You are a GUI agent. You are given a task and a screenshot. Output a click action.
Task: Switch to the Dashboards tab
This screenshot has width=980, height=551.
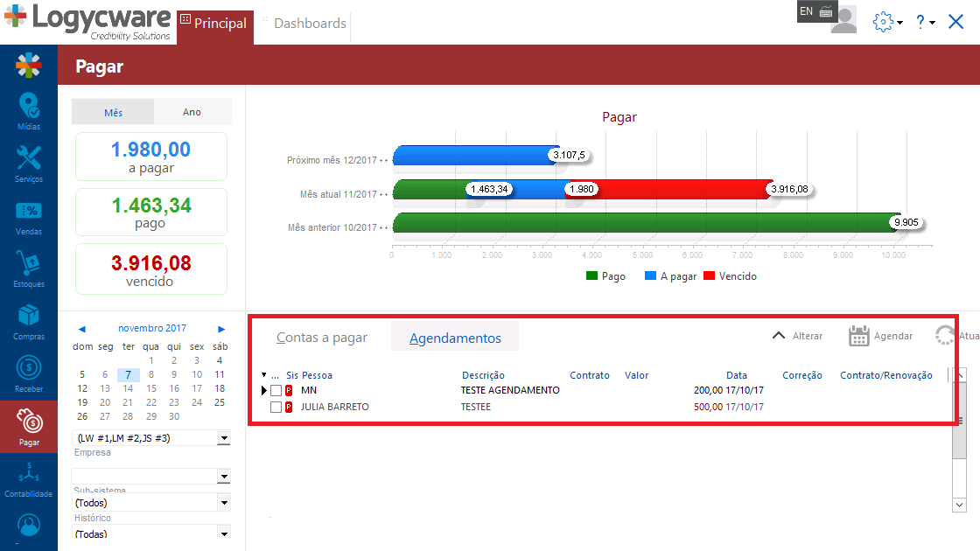pos(310,24)
